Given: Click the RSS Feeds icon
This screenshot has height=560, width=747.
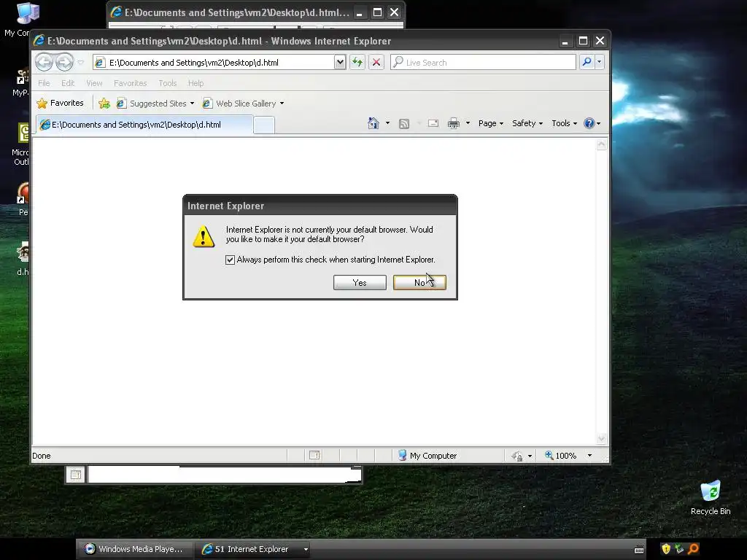Looking at the screenshot, I should 404,124.
